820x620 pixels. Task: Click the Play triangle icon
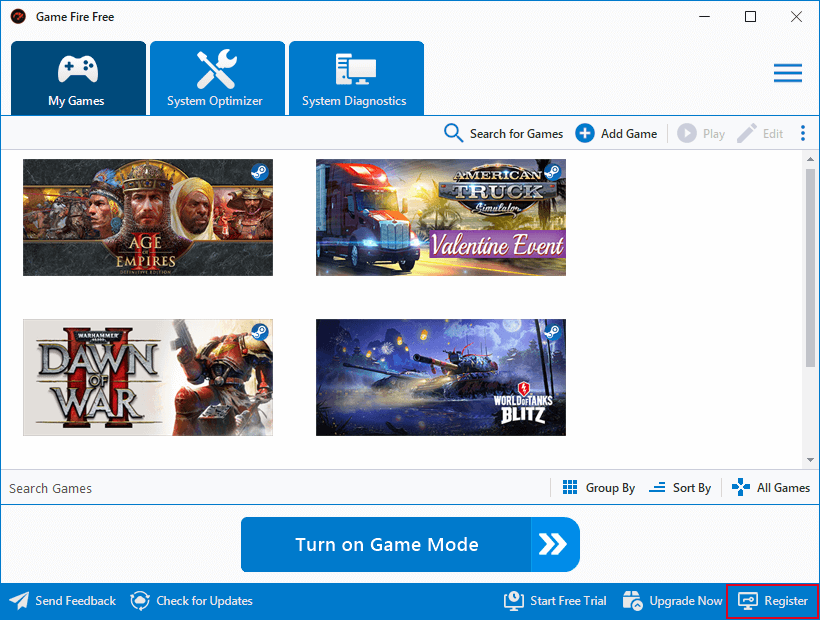coord(687,133)
